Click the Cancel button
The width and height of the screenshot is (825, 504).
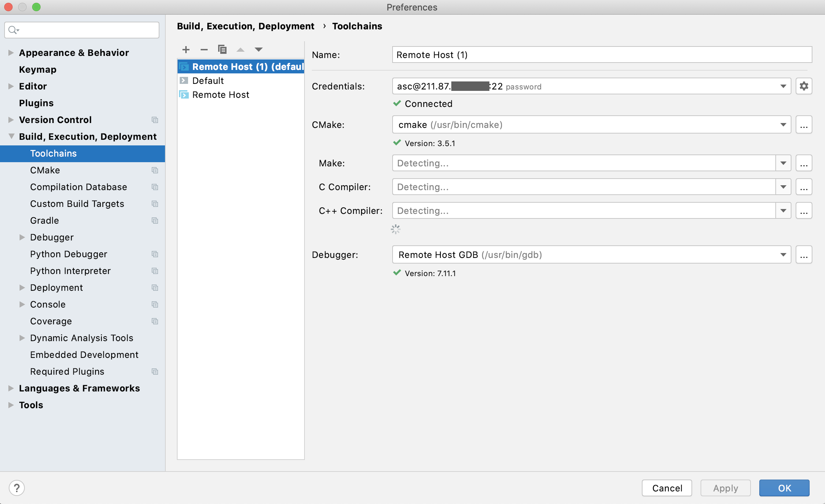coord(667,488)
